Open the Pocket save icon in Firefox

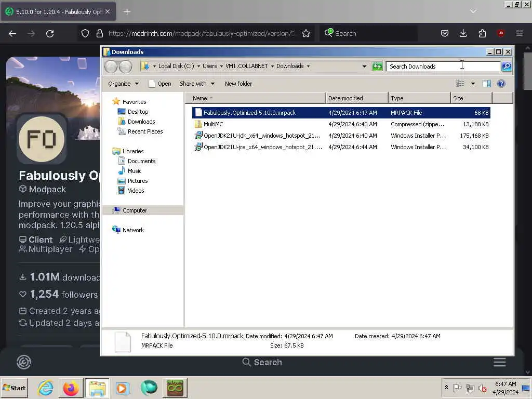[445, 33]
